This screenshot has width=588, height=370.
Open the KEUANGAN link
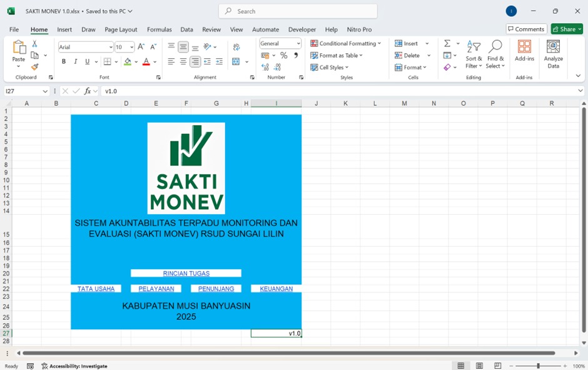(x=275, y=289)
